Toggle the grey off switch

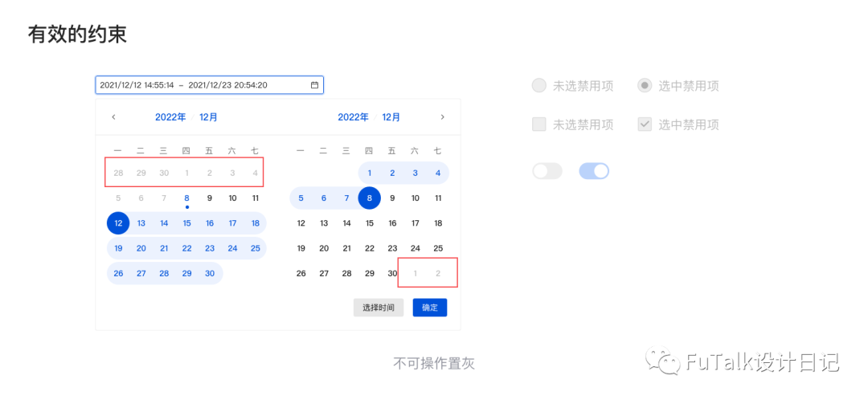point(547,171)
